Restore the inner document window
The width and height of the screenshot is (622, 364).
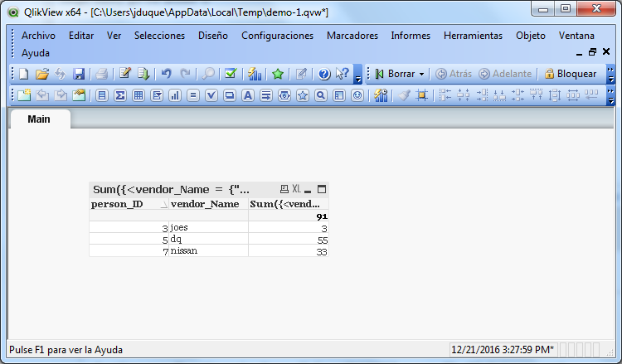click(x=592, y=52)
